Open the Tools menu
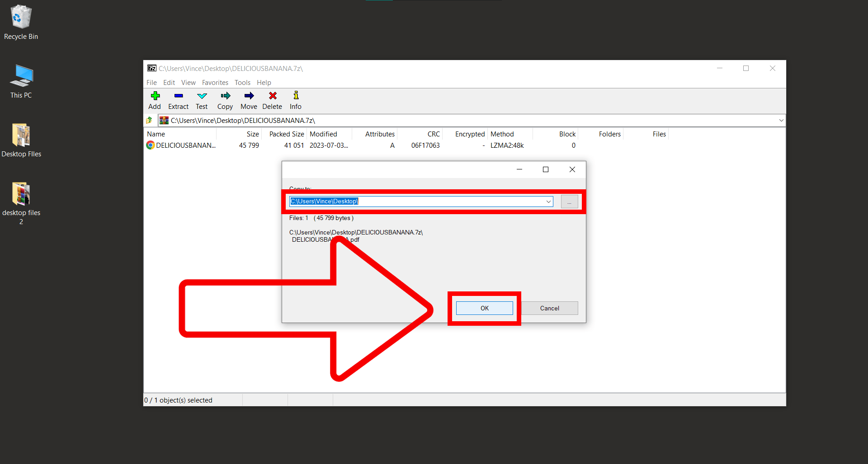 click(242, 82)
